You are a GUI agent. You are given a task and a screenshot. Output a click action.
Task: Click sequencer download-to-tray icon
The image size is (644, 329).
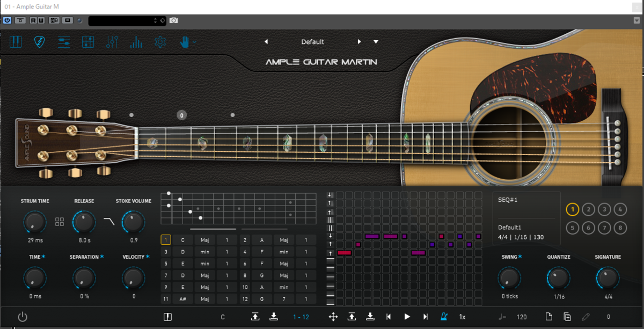[x=370, y=317]
